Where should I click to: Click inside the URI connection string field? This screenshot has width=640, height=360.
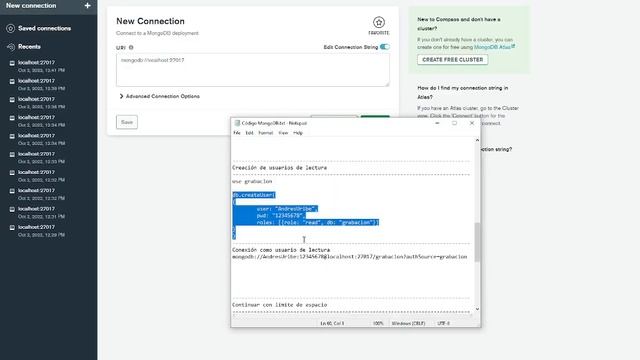tap(253, 70)
